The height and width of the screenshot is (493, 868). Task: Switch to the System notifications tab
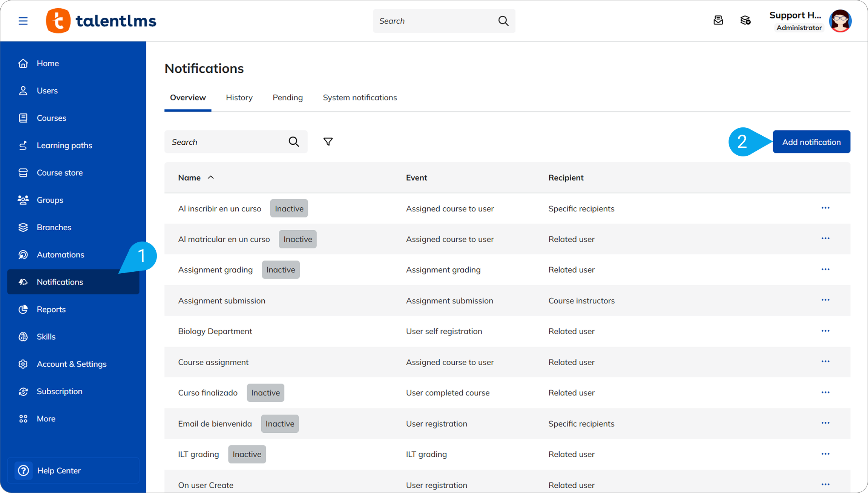click(360, 98)
